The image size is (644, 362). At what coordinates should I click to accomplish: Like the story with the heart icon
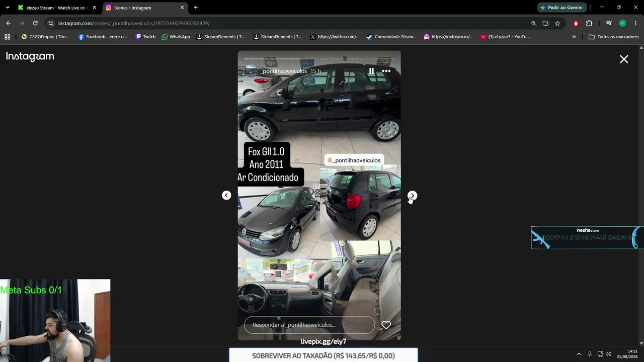pyautogui.click(x=386, y=325)
